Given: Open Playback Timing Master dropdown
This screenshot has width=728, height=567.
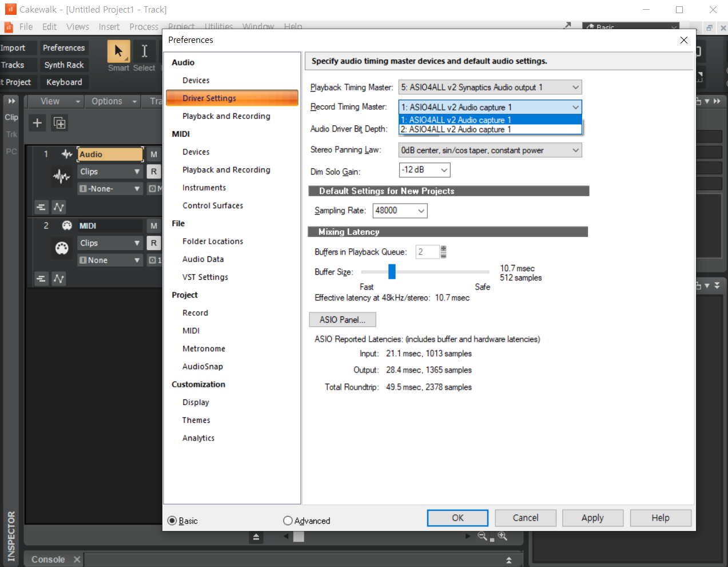Looking at the screenshot, I should [x=490, y=88].
